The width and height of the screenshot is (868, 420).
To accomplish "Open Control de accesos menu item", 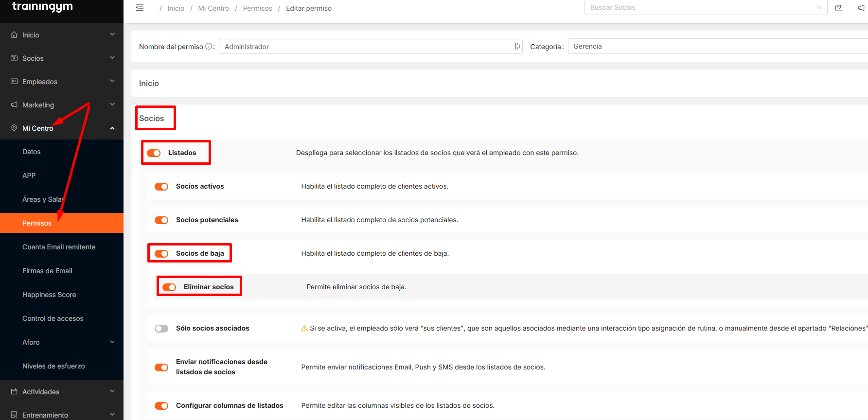I will (53, 318).
